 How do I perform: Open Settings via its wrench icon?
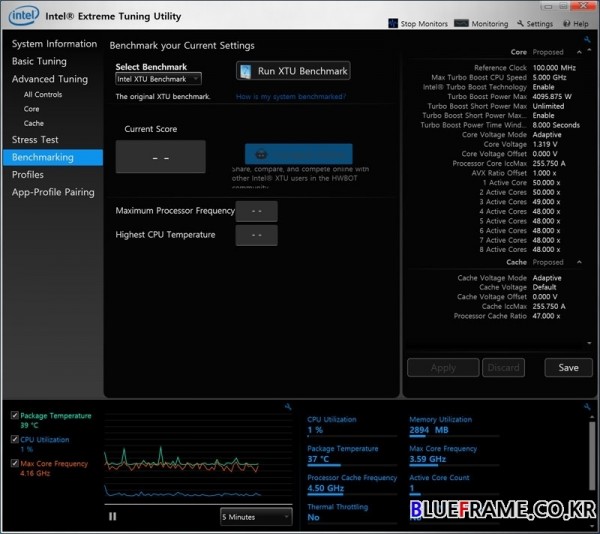click(x=520, y=23)
